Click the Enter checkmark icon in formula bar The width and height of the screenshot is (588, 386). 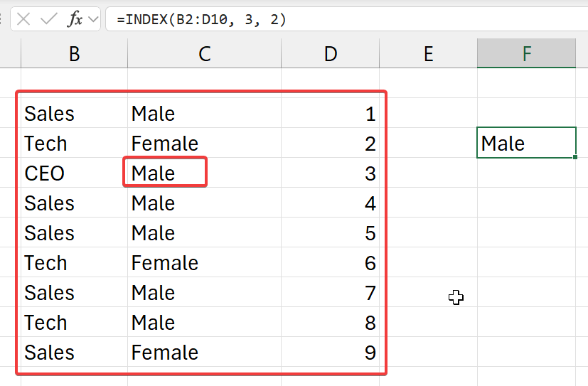point(48,19)
